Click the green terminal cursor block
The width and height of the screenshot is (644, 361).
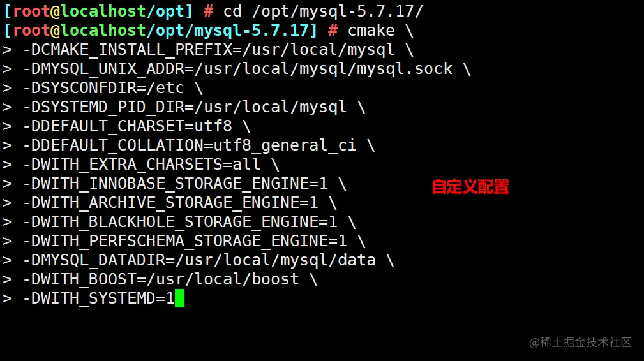tap(179, 298)
